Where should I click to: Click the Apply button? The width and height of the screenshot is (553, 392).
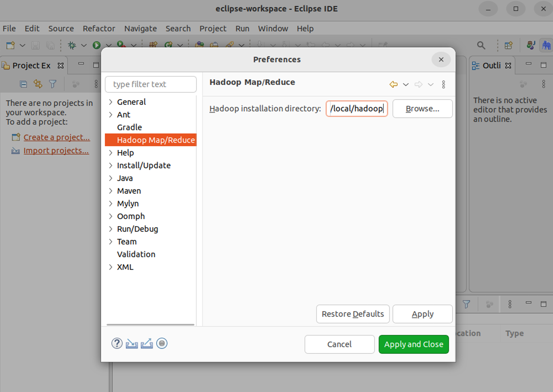pos(422,314)
